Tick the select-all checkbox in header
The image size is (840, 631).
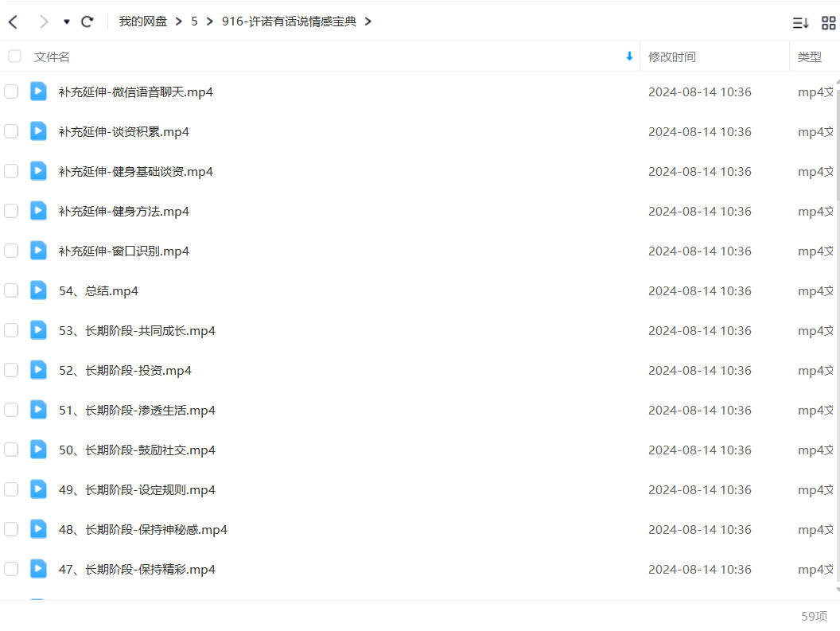[x=14, y=56]
